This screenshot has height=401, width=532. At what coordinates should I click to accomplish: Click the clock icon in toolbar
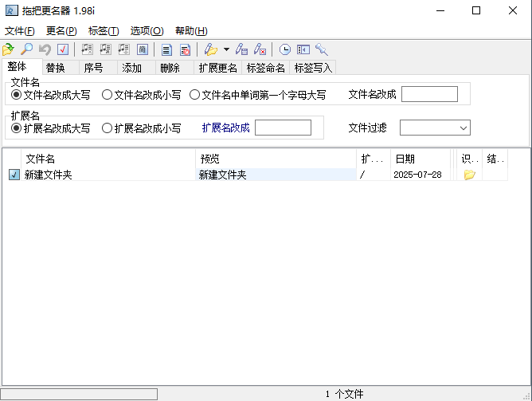(x=284, y=49)
